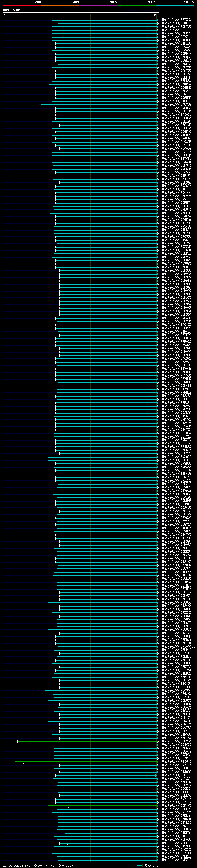This screenshot has width=197, height=868.
Task: Select label UniRef100_C7GIW9
Action: (x=176, y=125)
